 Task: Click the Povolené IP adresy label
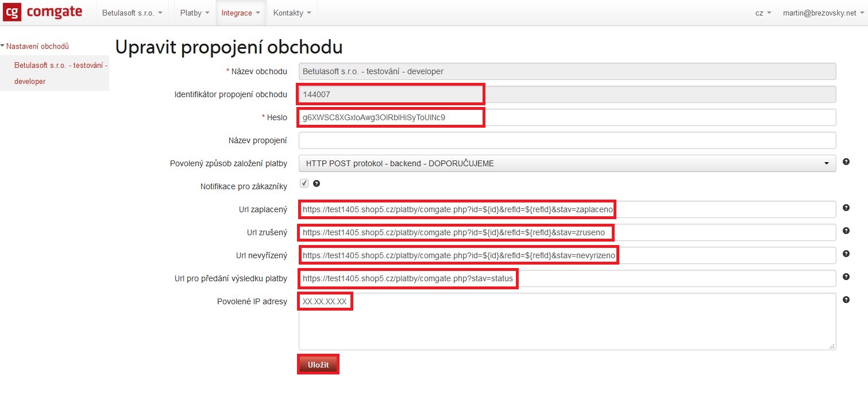point(252,301)
